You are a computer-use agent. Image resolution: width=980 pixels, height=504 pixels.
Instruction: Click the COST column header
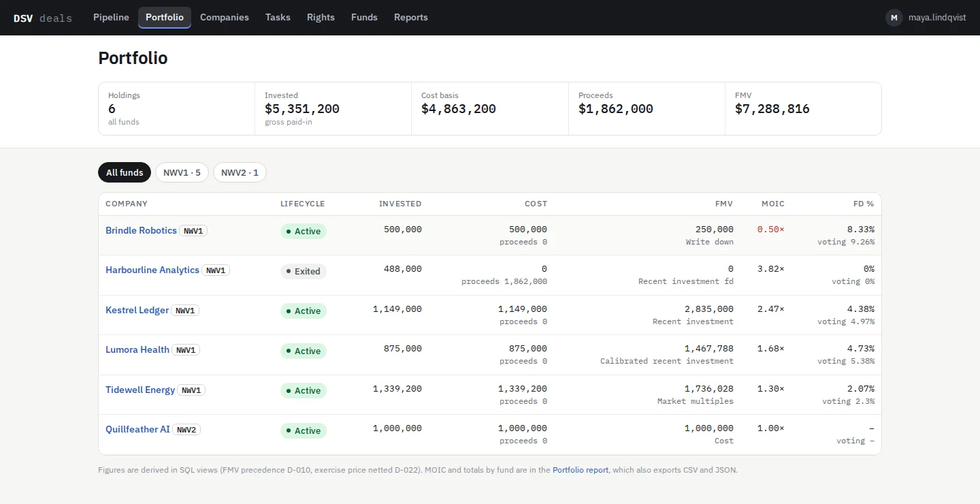point(536,204)
